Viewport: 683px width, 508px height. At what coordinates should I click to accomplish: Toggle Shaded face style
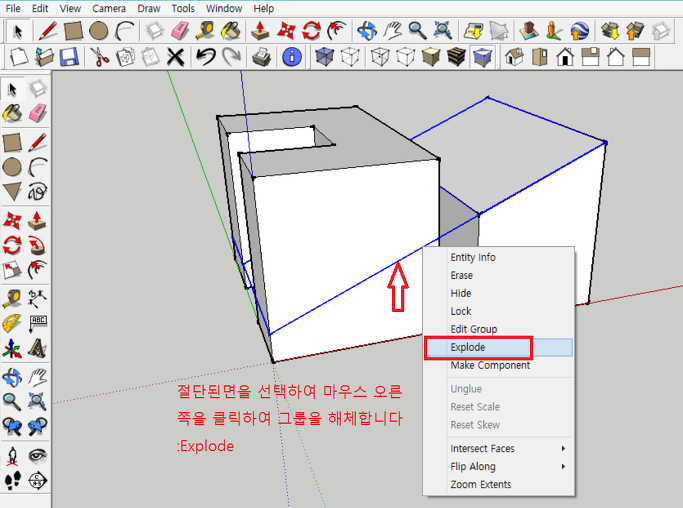coord(431,57)
